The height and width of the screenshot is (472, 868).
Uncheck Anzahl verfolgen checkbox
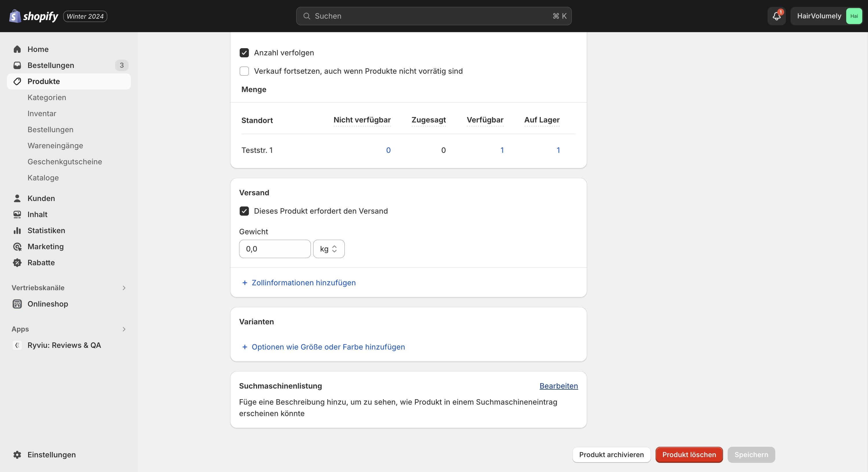tap(244, 53)
